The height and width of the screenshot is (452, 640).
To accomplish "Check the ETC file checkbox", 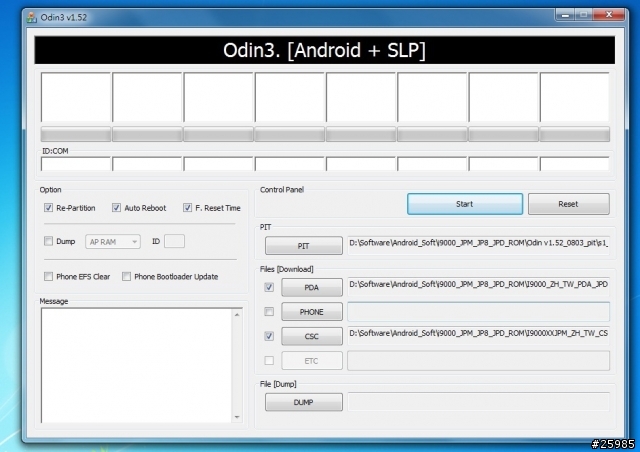I will tap(269, 361).
